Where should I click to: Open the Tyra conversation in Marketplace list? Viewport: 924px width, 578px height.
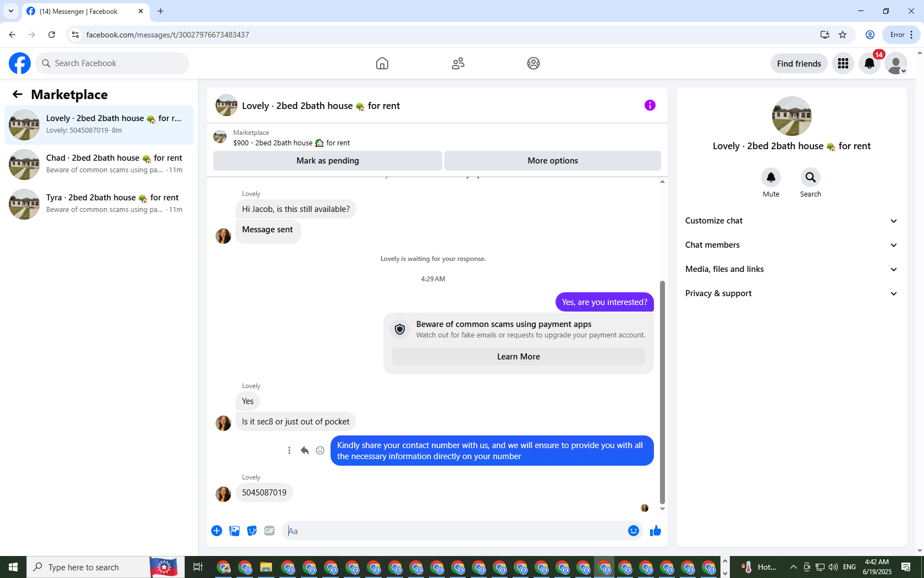[x=99, y=204]
